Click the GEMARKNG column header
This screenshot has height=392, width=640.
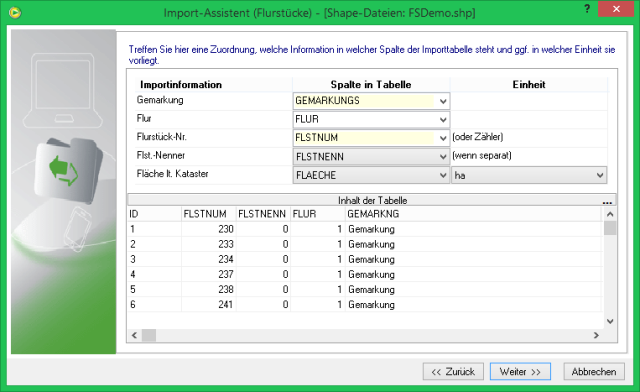pos(473,214)
